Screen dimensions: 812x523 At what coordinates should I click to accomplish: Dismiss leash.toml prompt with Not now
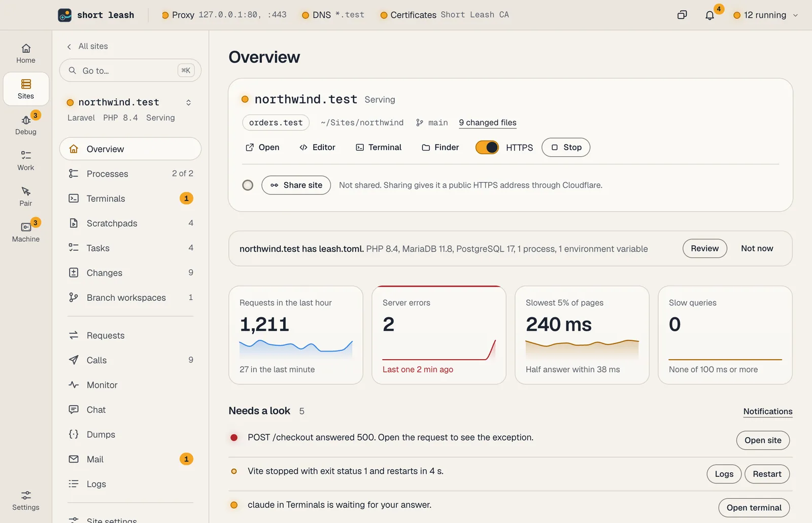pyautogui.click(x=757, y=249)
